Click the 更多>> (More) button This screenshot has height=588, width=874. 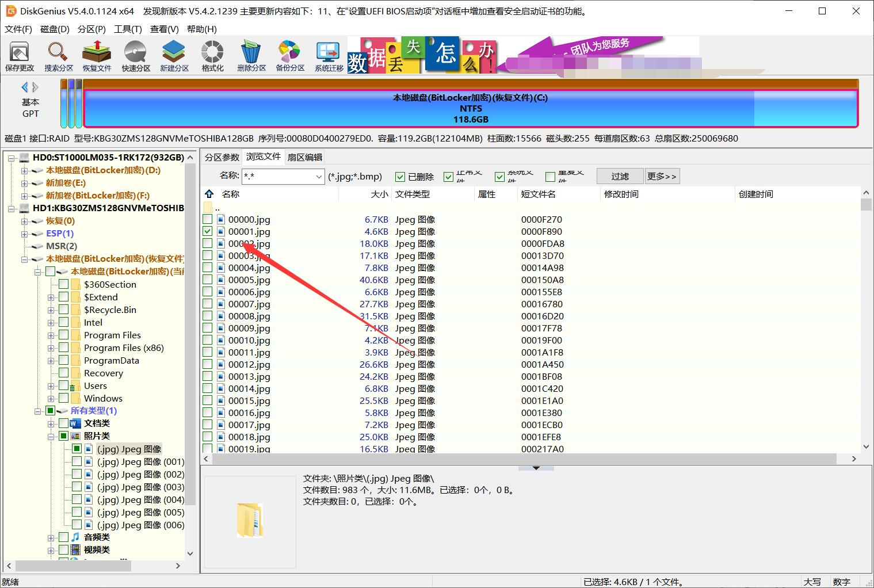pyautogui.click(x=662, y=176)
